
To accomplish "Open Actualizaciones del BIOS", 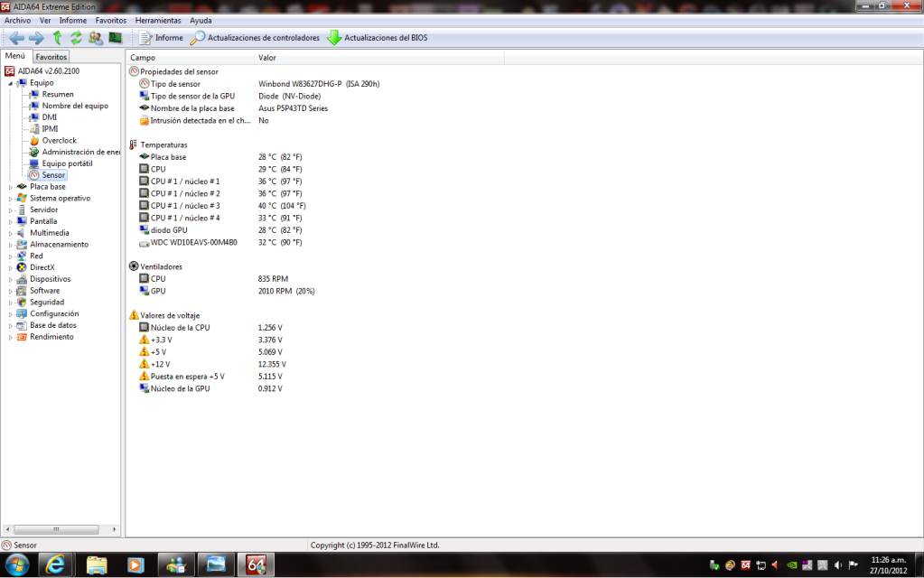I will point(378,38).
